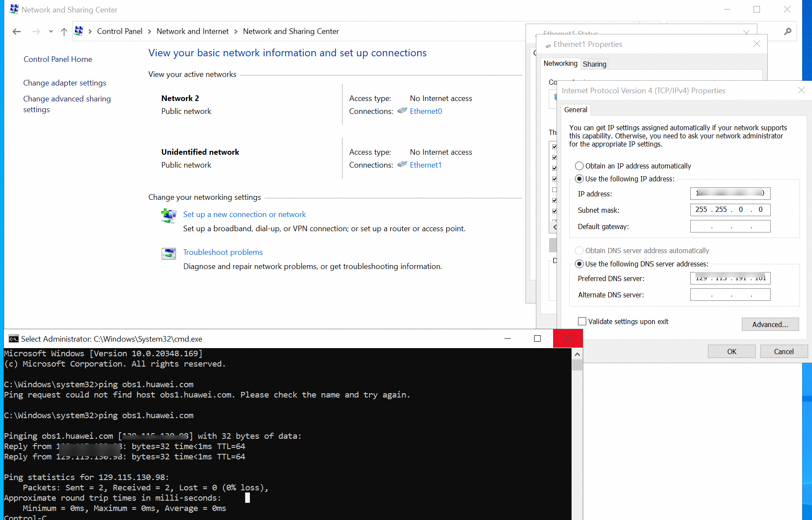Click the Ethernet1 adapter icon
This screenshot has height=520, width=812.
pyautogui.click(x=402, y=165)
